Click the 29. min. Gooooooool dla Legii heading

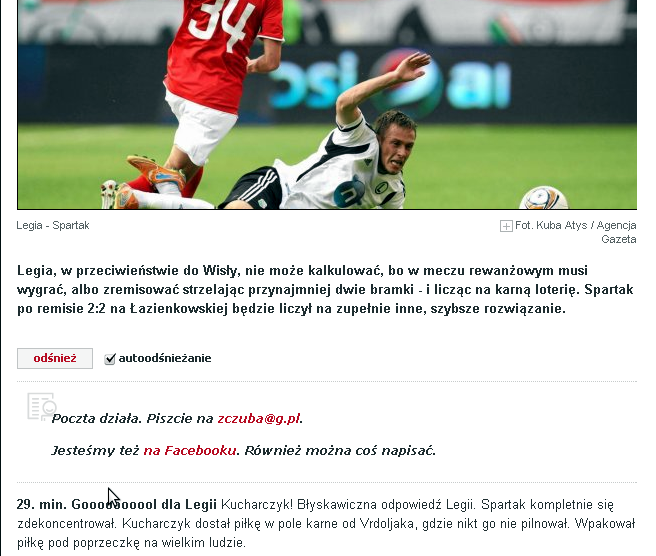point(117,505)
